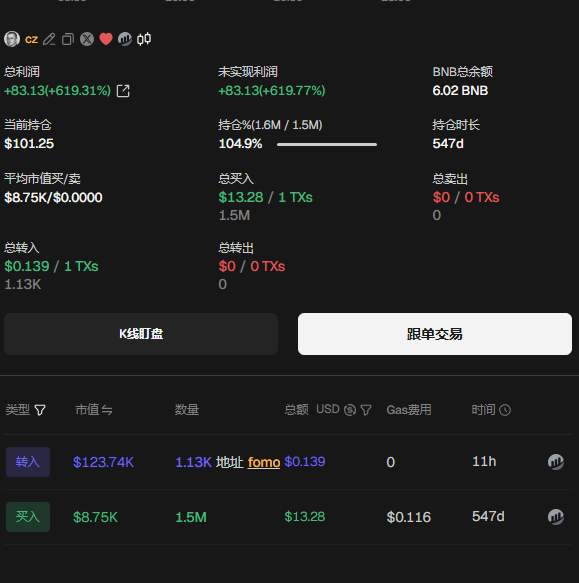
Task: Click the 买入 type tag
Action: click(x=28, y=517)
